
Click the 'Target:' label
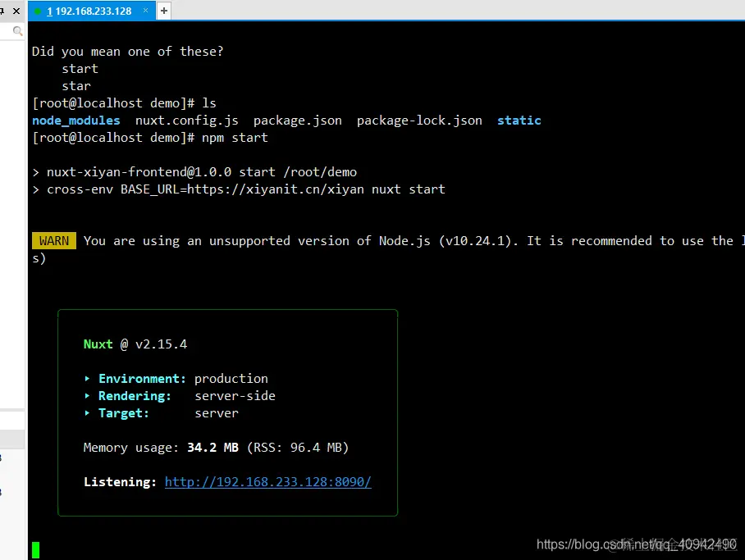click(x=124, y=413)
